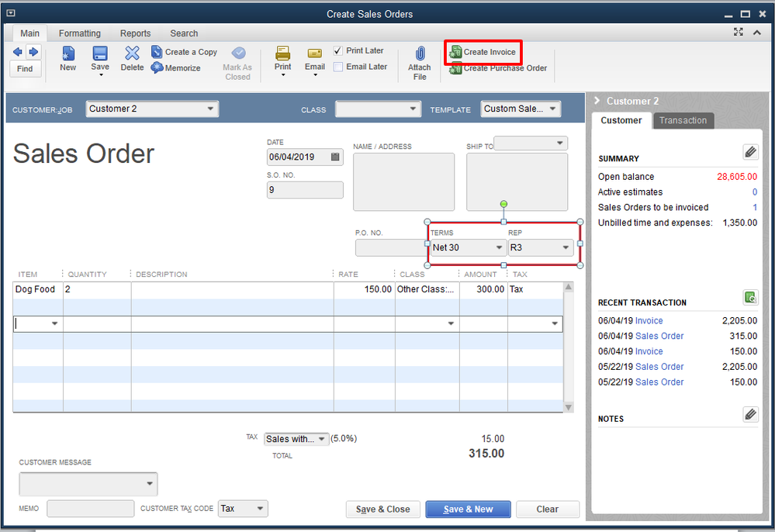775x532 pixels.
Task: Open Tax item Sales with dropdown
Action: [322, 439]
